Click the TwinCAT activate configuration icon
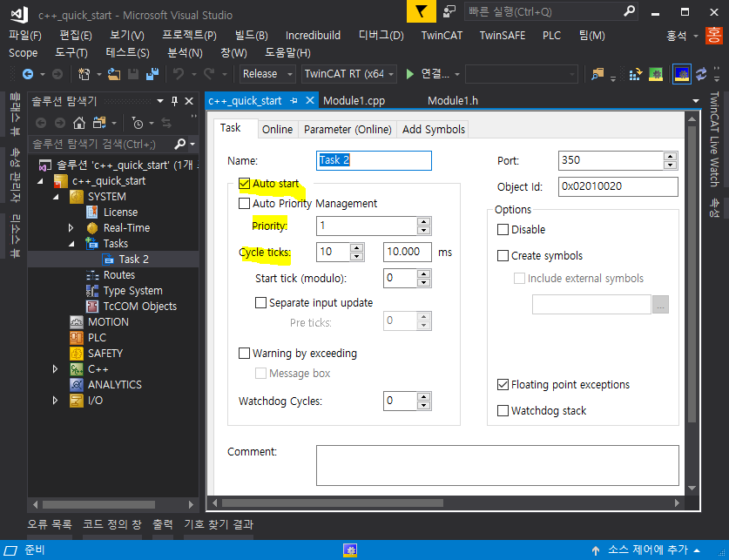The width and height of the screenshot is (729, 560). point(635,74)
